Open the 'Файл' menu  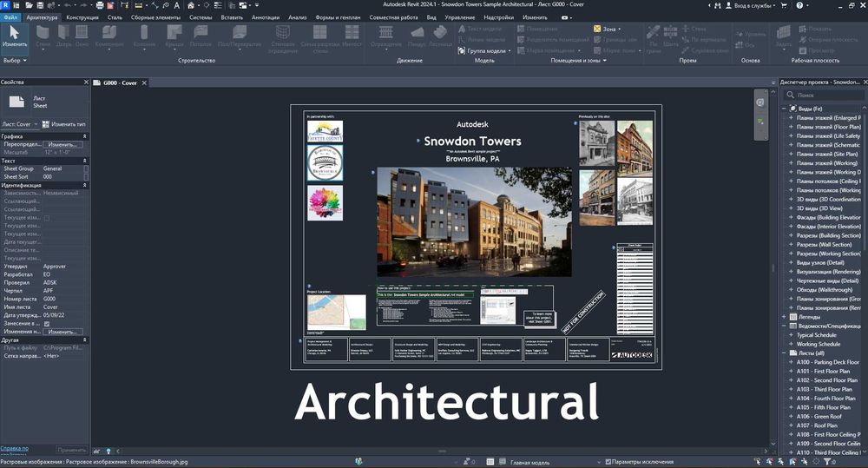(10, 17)
